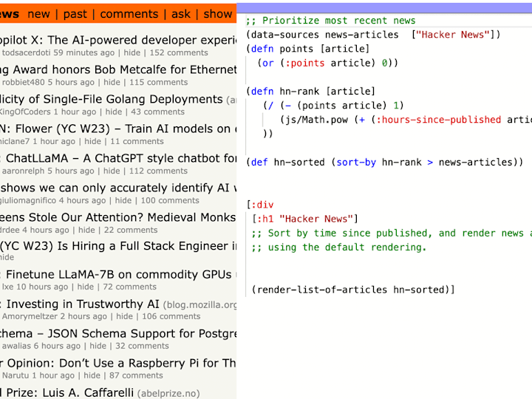Open Bob Metcalfe Ethernet award story
The width and height of the screenshot is (532, 399).
(118, 69)
